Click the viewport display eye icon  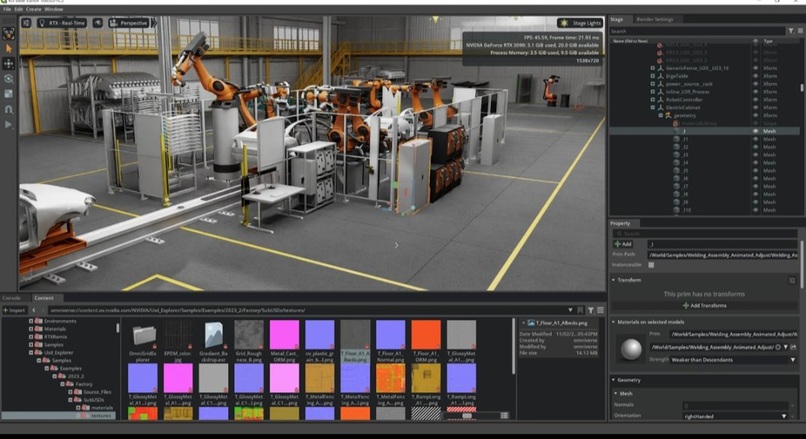(x=98, y=23)
